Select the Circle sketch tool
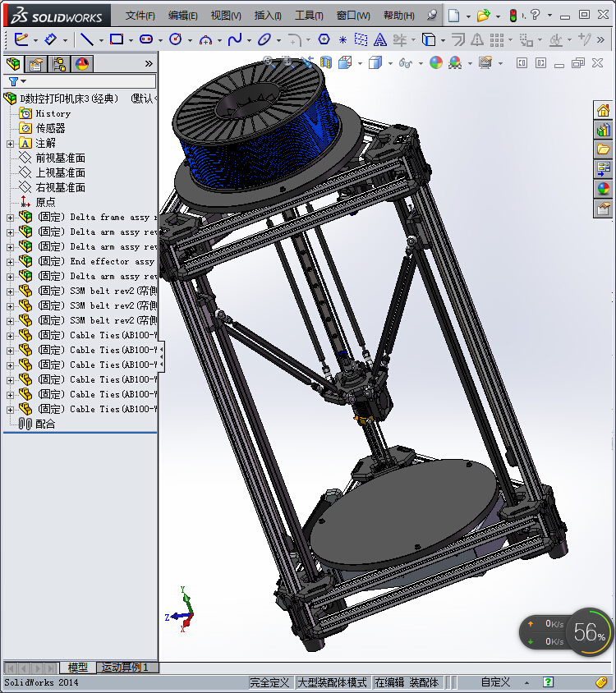The height and width of the screenshot is (693, 616). (176, 39)
